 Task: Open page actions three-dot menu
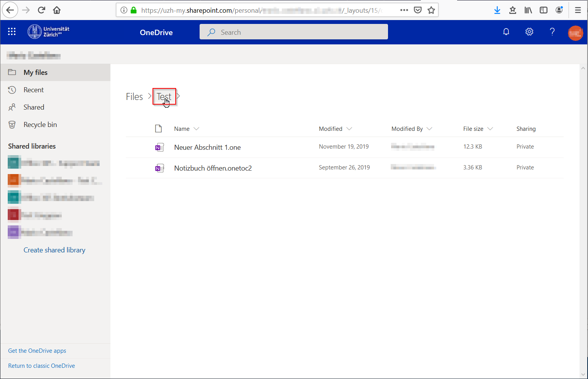(x=404, y=10)
